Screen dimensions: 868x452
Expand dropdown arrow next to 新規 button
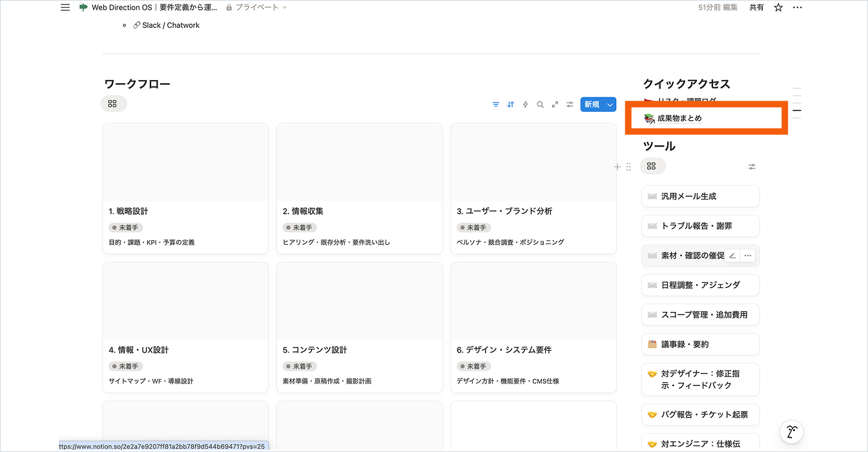pyautogui.click(x=610, y=105)
